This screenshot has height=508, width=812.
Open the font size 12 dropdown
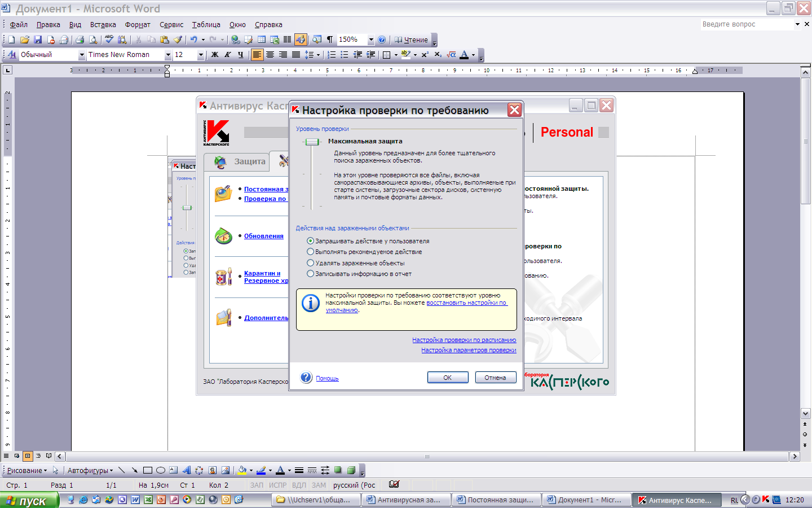point(201,55)
